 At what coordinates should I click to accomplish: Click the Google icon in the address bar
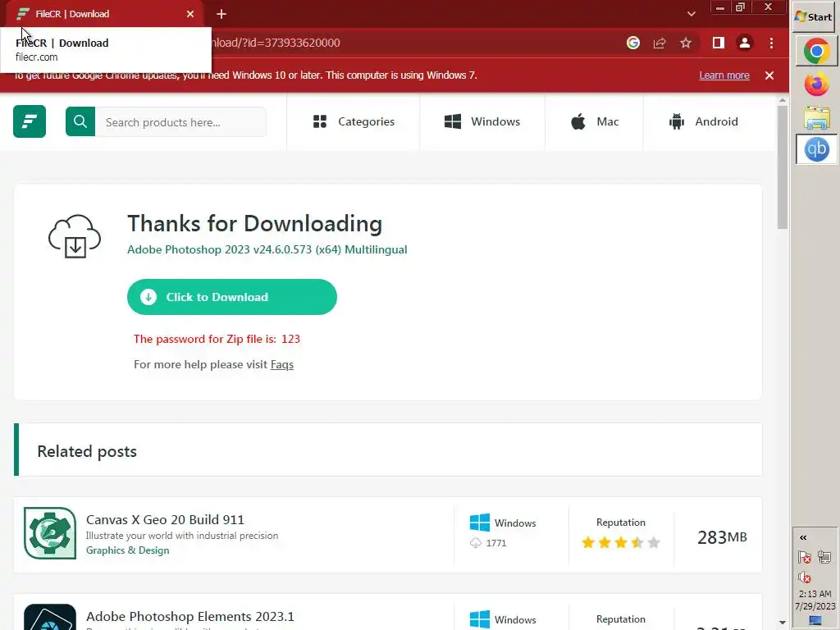pos(633,43)
